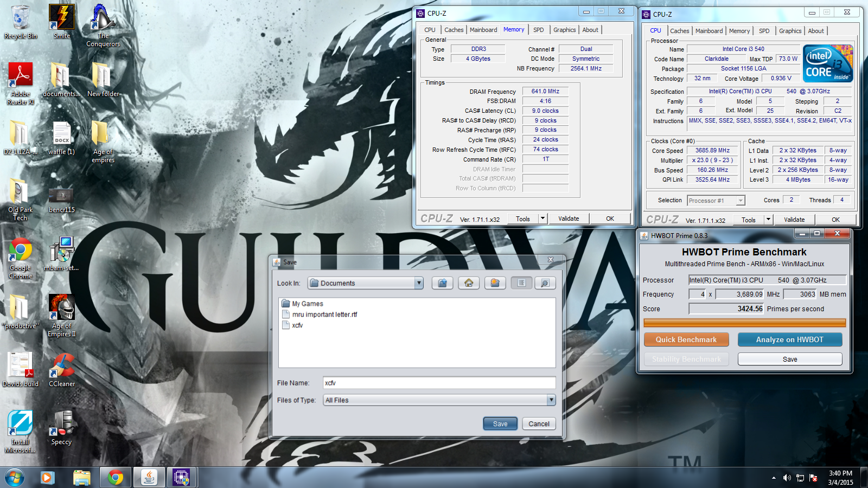Select Dovids build PDF icon

click(x=21, y=370)
